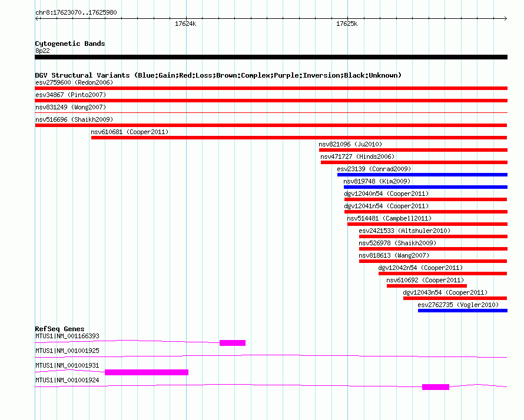Click the left arrowhead of the ruler
The image size is (524, 420).
(x=37, y=19)
